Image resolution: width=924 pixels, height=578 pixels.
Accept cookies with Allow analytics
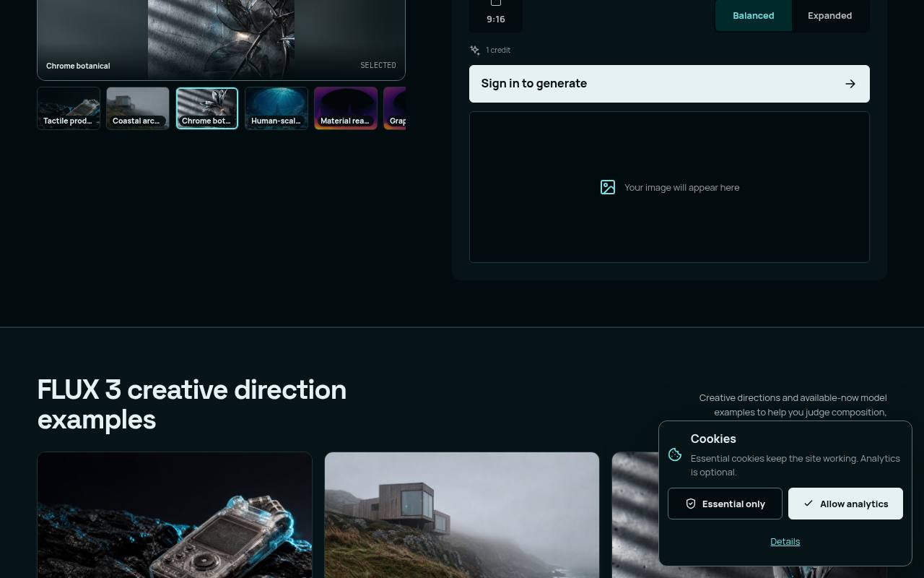(x=845, y=504)
